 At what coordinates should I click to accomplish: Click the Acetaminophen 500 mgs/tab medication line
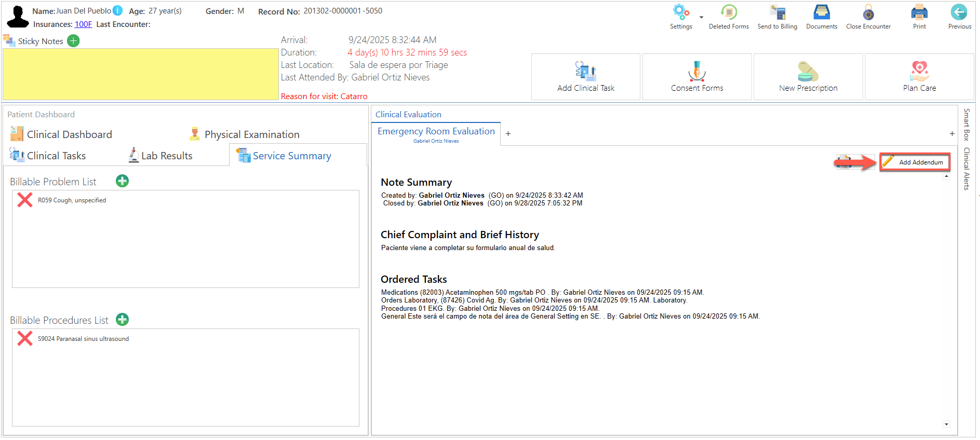tap(542, 293)
